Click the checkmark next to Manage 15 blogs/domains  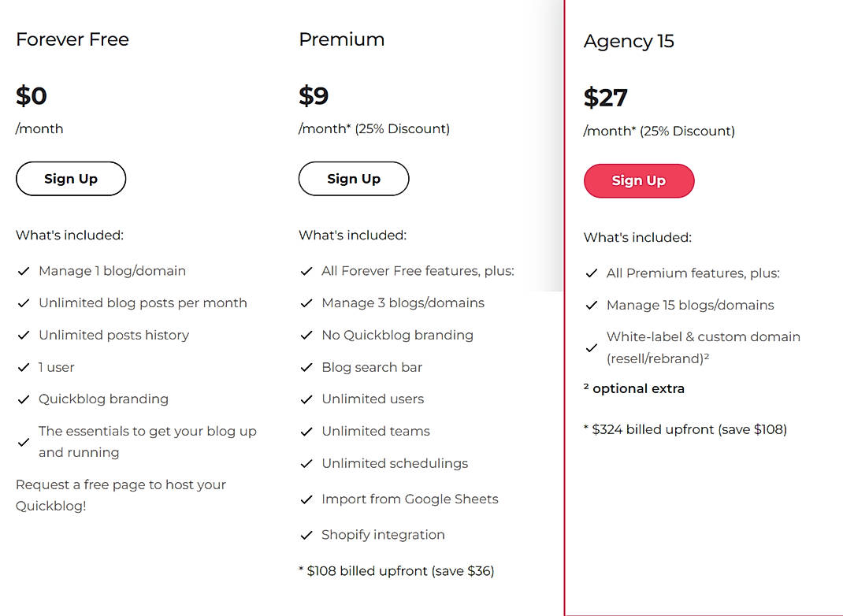[592, 306]
